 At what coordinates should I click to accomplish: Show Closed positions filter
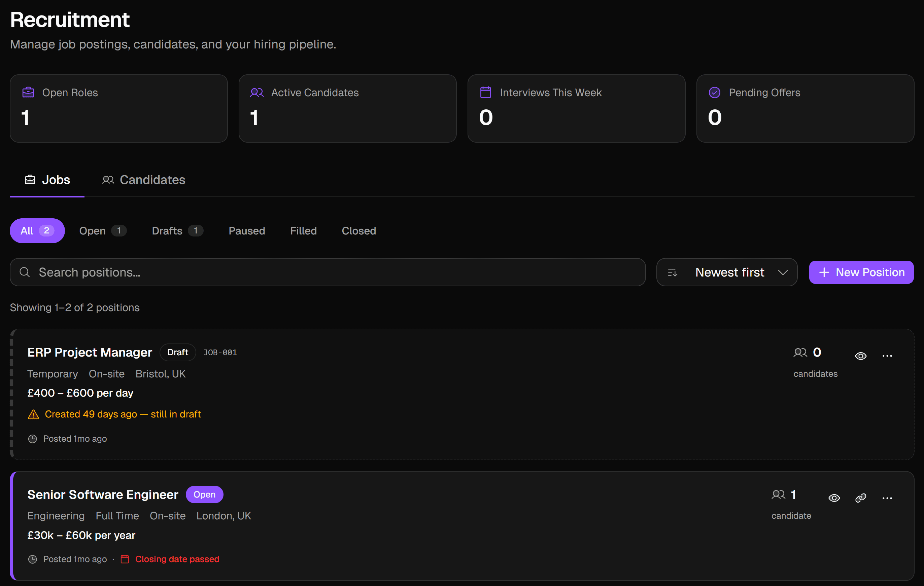point(358,230)
